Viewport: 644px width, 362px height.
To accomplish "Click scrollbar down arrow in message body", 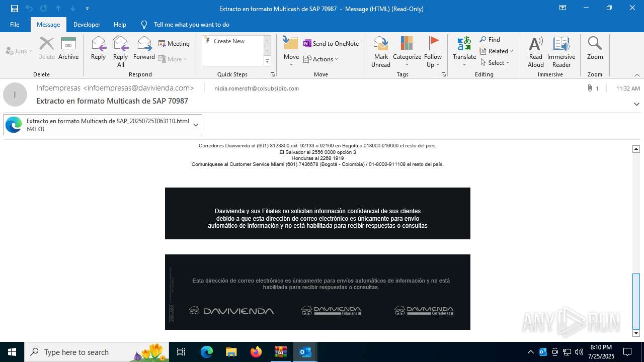I will coord(636,333).
